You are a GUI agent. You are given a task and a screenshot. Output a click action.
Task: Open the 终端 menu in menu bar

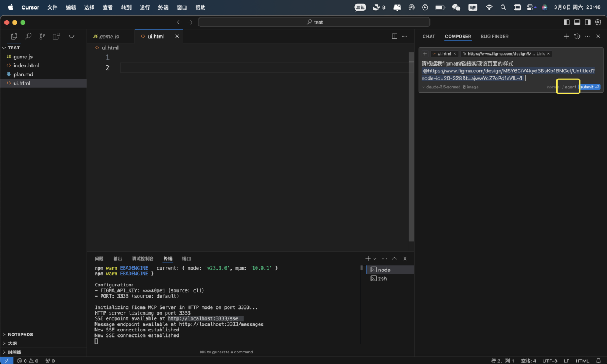(163, 7)
